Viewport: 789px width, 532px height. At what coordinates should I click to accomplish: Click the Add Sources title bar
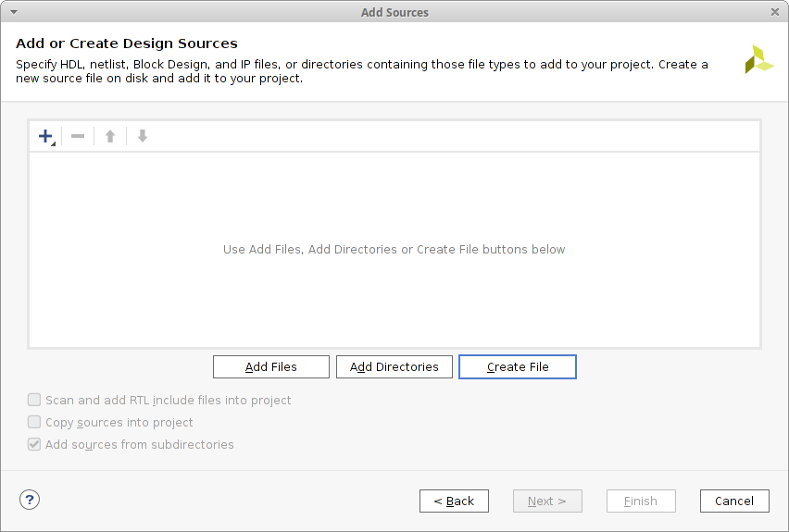[394, 12]
